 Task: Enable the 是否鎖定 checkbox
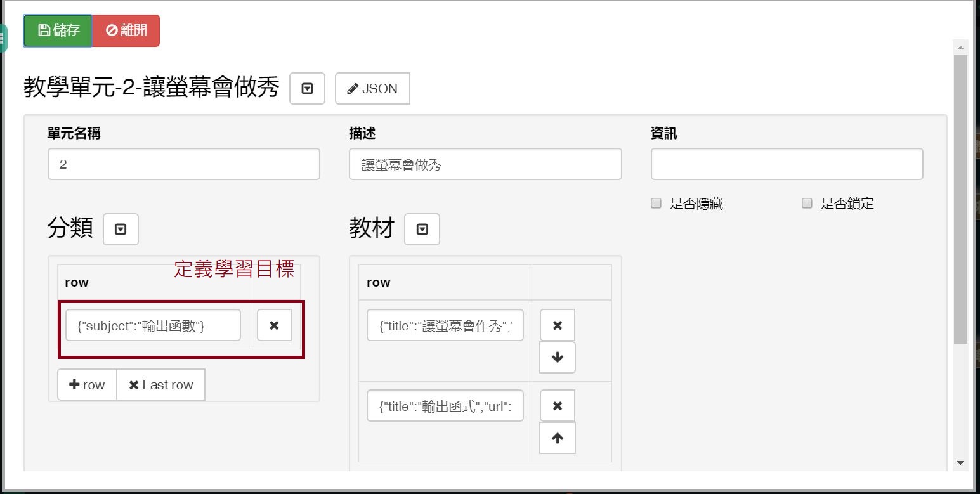(x=807, y=204)
